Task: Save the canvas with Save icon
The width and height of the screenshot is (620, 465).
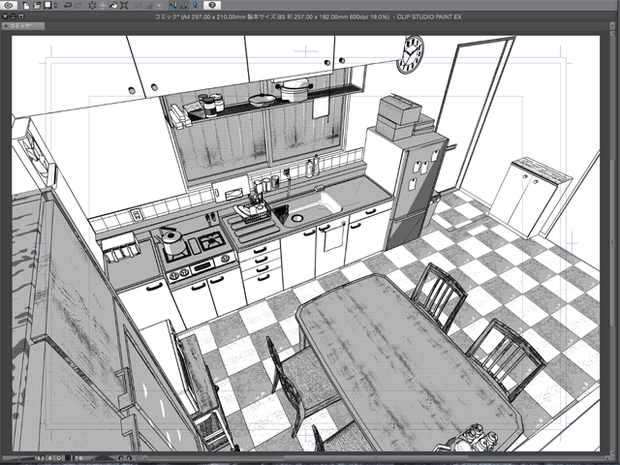Action: coord(47,6)
